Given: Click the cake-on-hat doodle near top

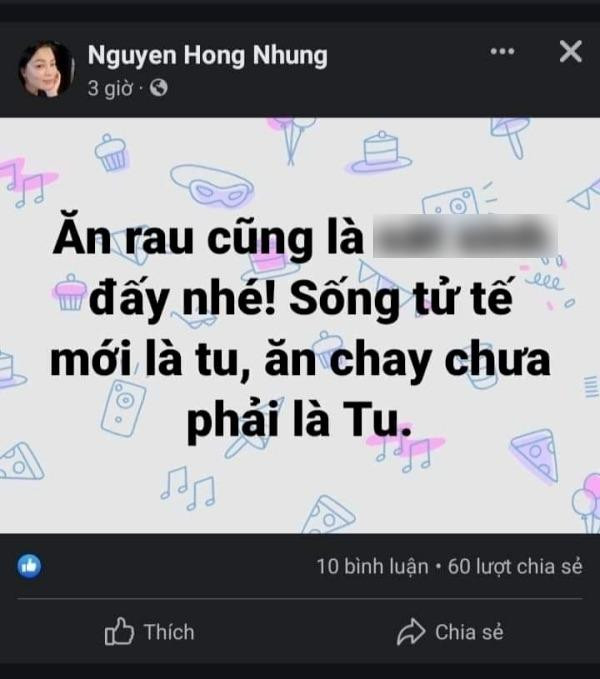Looking at the screenshot, I should 381,152.
